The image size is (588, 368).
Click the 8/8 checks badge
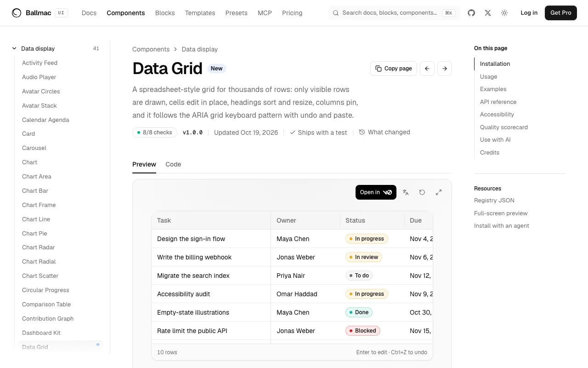155,132
